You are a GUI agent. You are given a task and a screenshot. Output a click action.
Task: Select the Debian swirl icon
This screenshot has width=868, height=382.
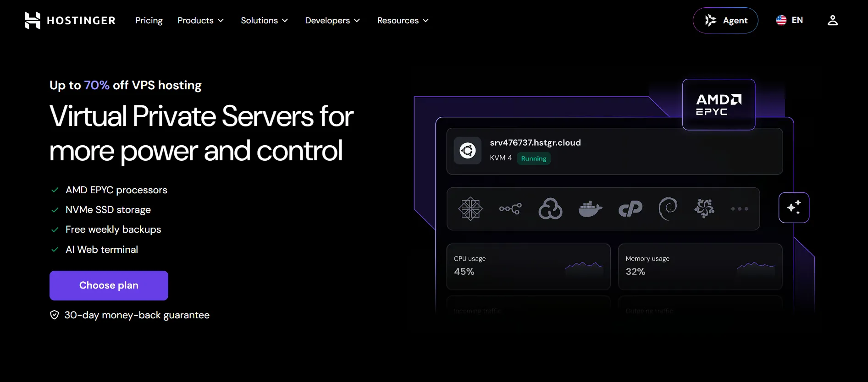point(668,209)
